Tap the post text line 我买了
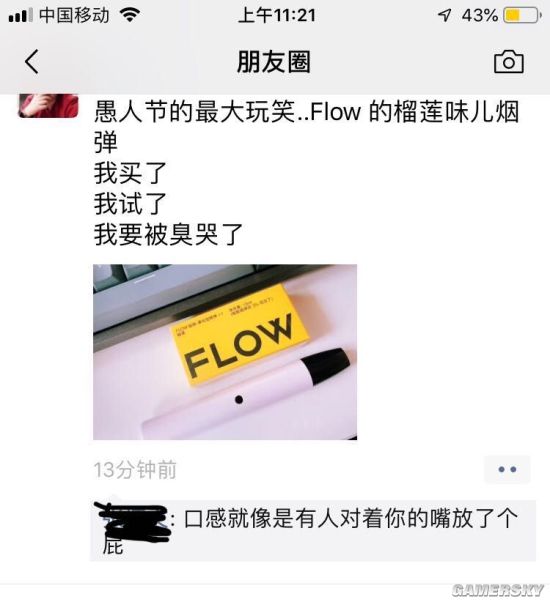The width and height of the screenshot is (550, 602). point(130,173)
